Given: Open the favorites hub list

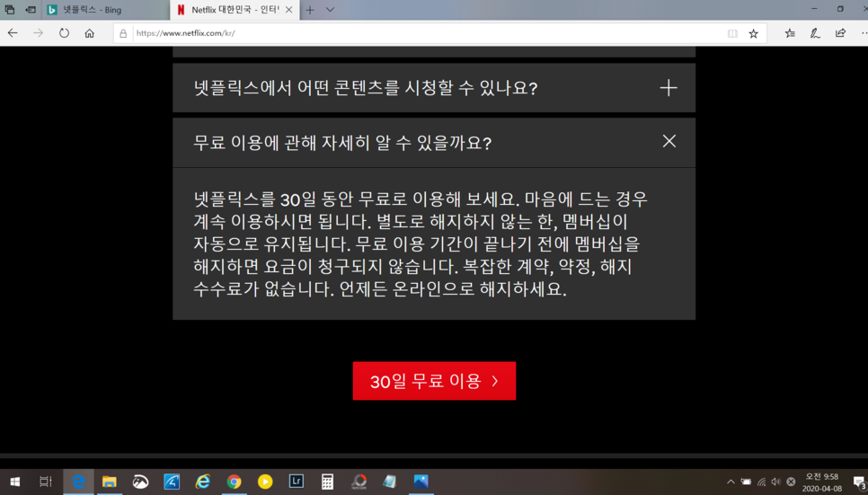Looking at the screenshot, I should 790,33.
